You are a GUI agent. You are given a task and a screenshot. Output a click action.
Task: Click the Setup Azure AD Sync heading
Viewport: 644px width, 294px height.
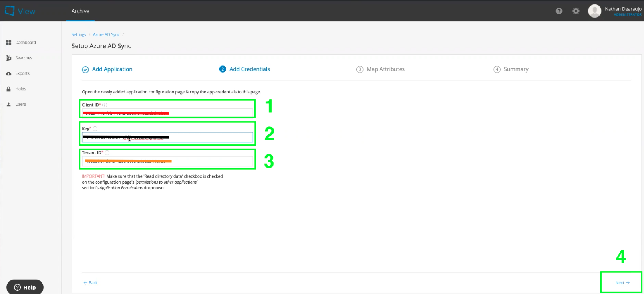(x=101, y=46)
